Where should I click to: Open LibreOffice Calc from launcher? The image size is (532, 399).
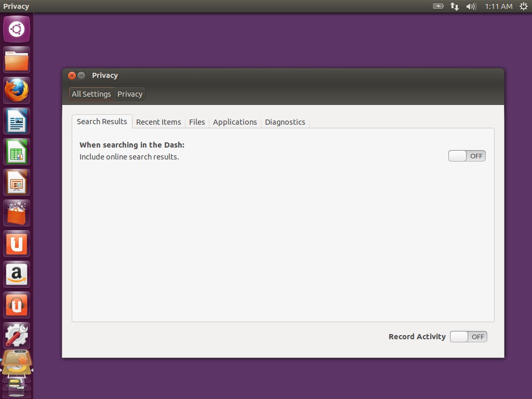[16, 152]
